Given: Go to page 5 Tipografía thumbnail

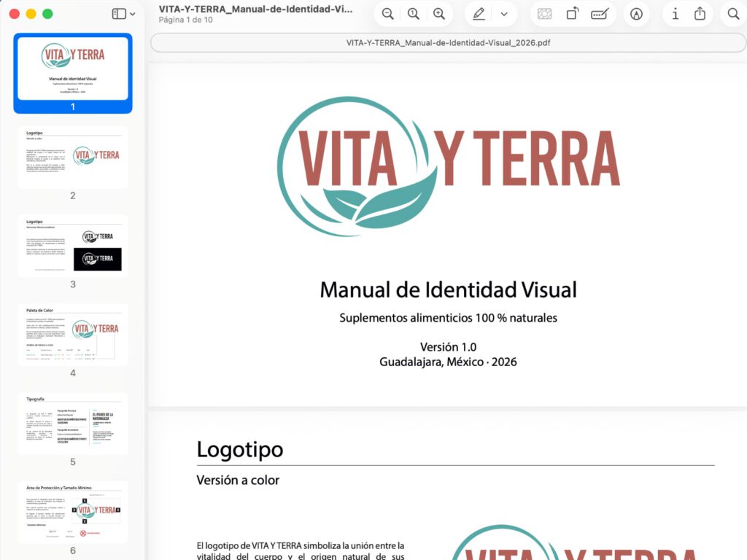Looking at the screenshot, I should (x=73, y=424).
